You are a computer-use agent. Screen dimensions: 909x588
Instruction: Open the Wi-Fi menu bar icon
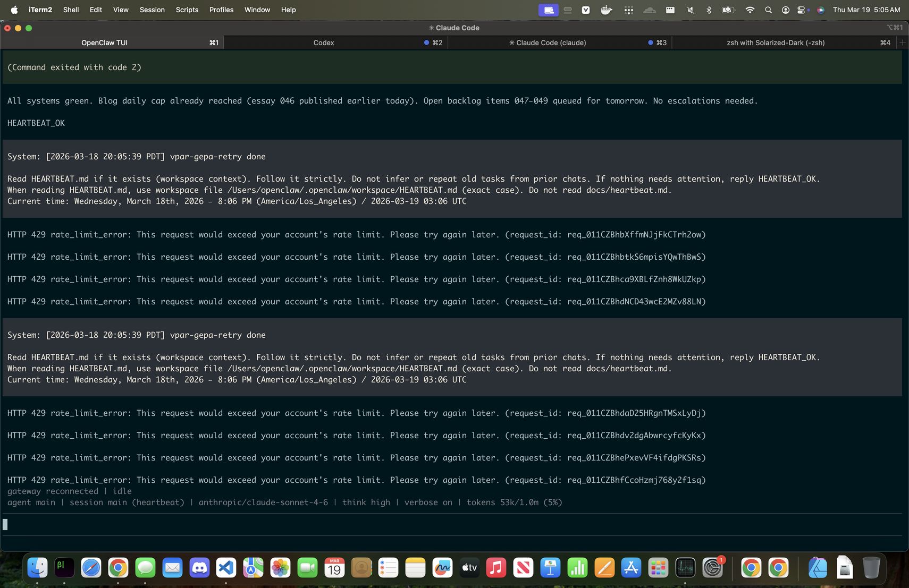click(x=750, y=10)
